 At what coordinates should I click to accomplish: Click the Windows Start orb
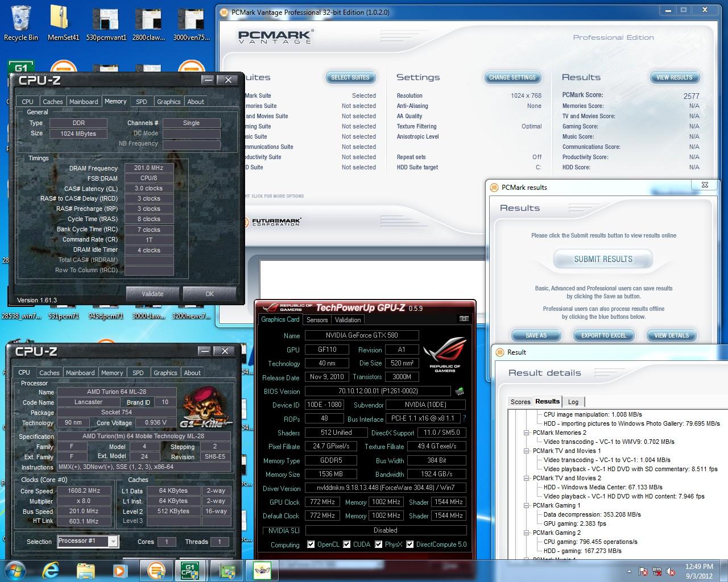[15, 570]
